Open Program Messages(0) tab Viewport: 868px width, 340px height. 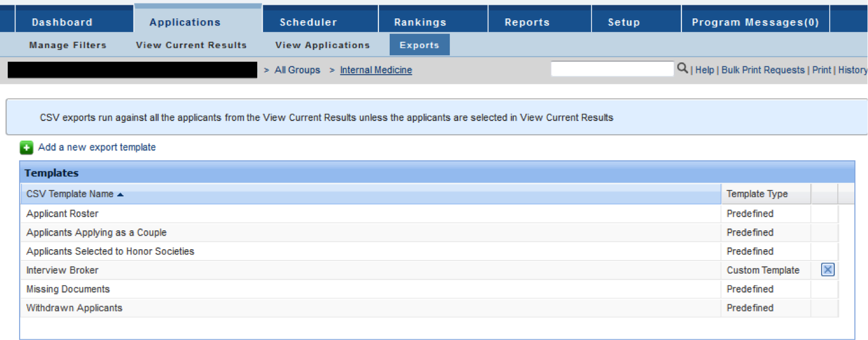point(755,22)
